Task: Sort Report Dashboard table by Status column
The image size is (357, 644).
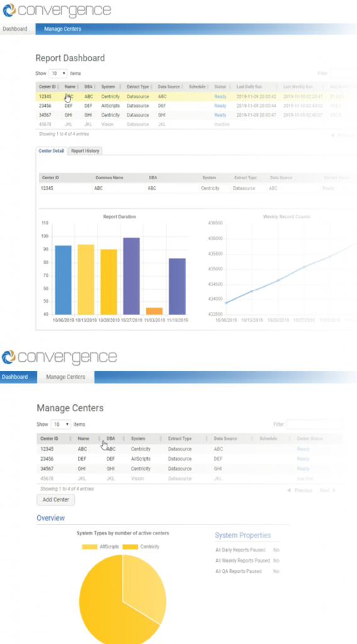Action: [x=222, y=87]
